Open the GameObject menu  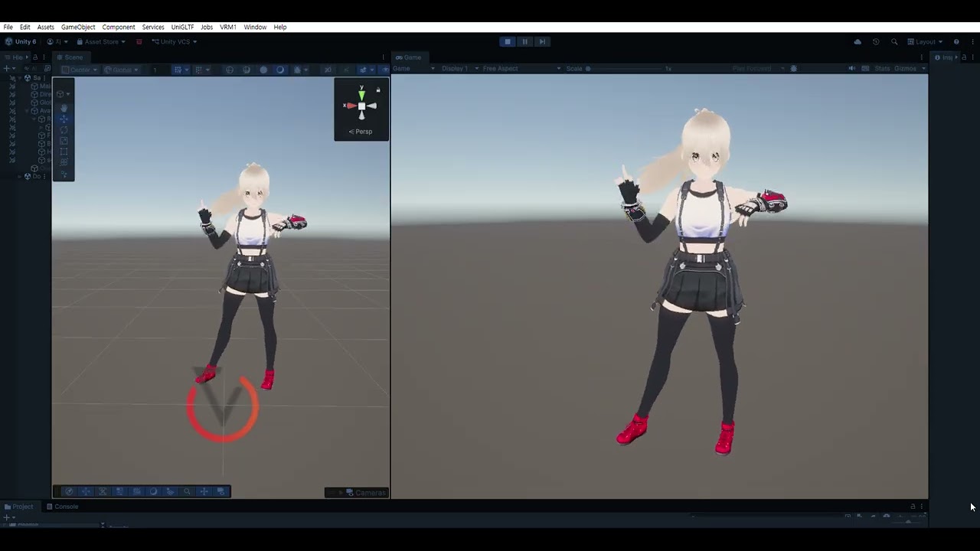pos(78,27)
